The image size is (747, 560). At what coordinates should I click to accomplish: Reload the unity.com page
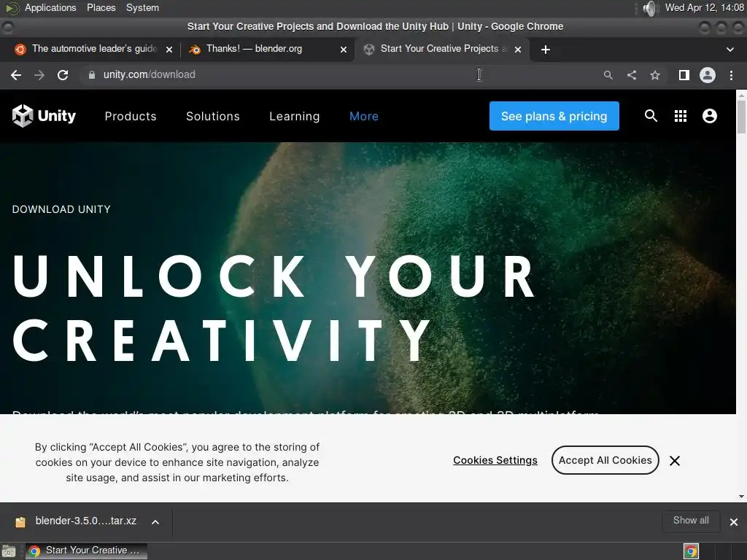[63, 75]
